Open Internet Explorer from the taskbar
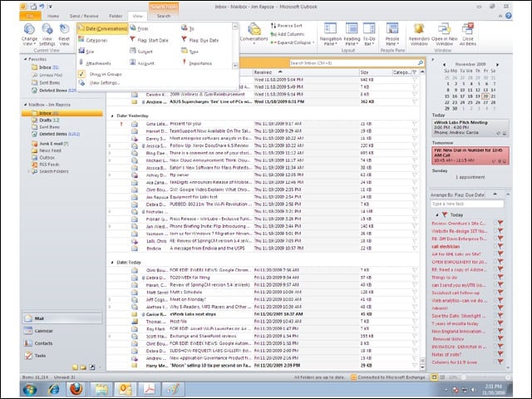Screen dimensions: 532x399 tap(53, 389)
